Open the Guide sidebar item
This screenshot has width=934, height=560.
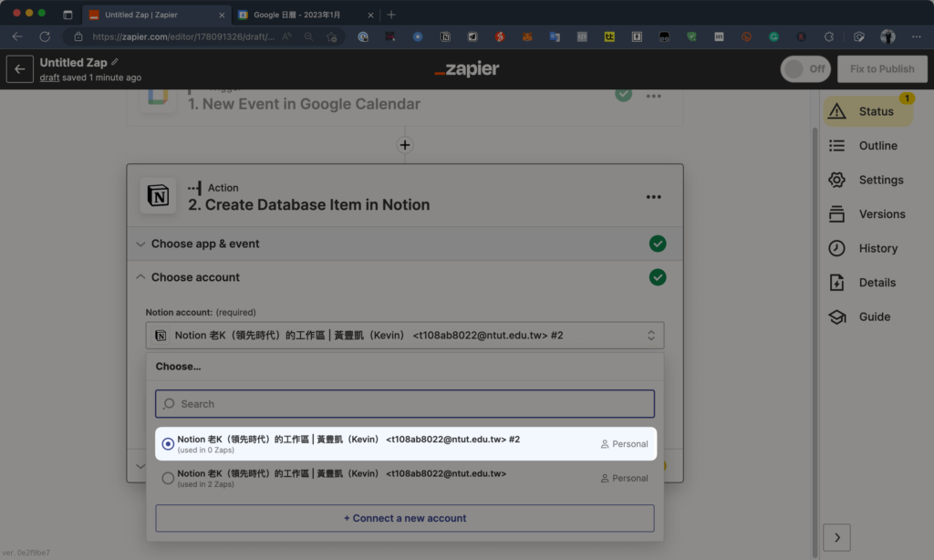868,316
